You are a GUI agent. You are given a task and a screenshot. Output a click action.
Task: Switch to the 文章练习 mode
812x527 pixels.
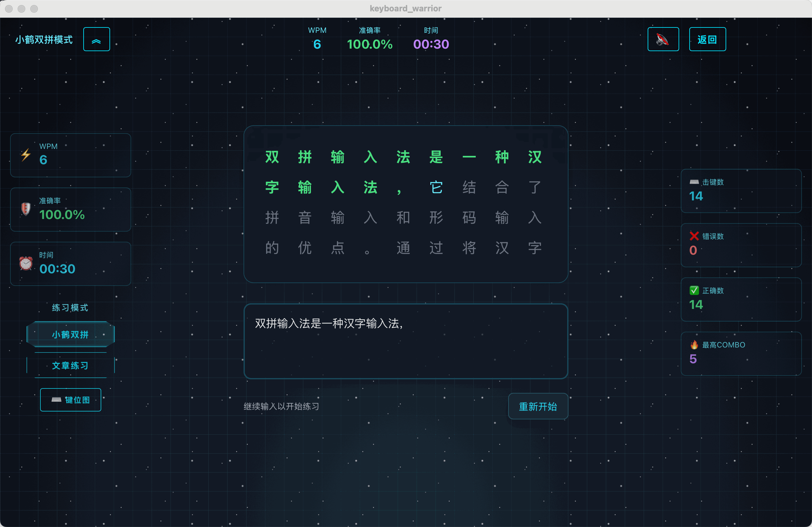tap(70, 365)
